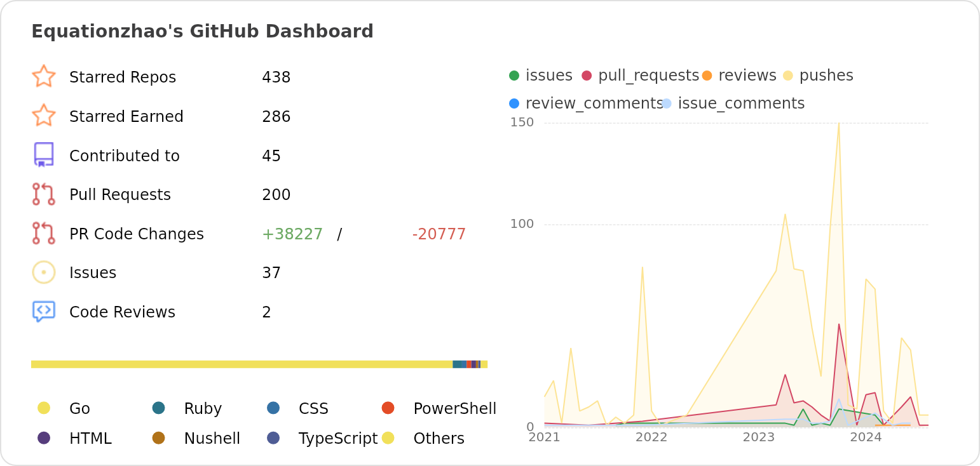The height and width of the screenshot is (466, 980).
Task: Click the pushes peak at 150
Action: tap(839, 123)
